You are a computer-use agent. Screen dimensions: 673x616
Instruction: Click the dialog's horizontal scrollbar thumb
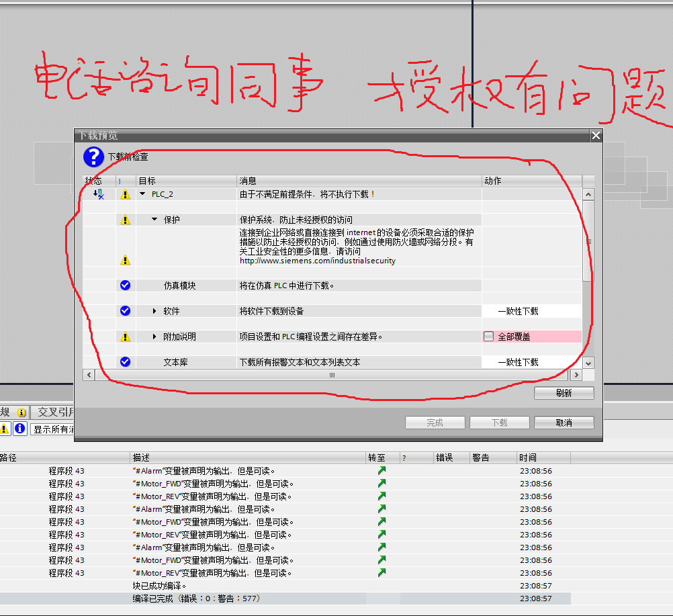(332, 374)
